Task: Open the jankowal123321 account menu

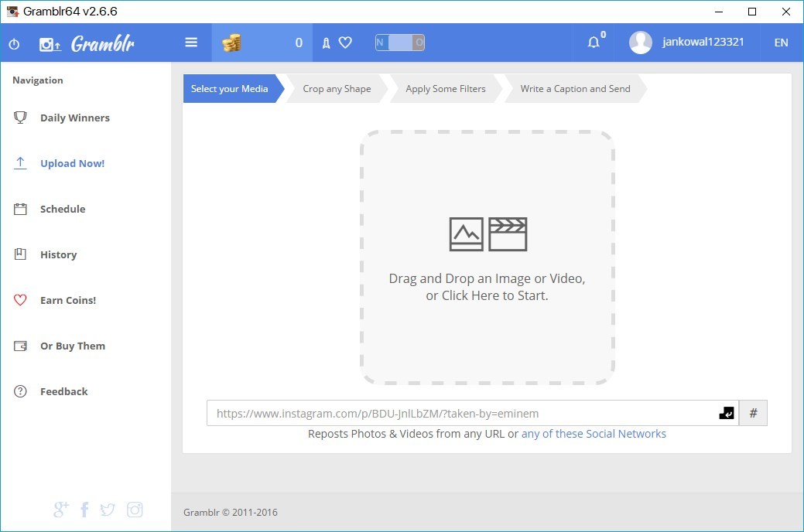Action: point(703,42)
